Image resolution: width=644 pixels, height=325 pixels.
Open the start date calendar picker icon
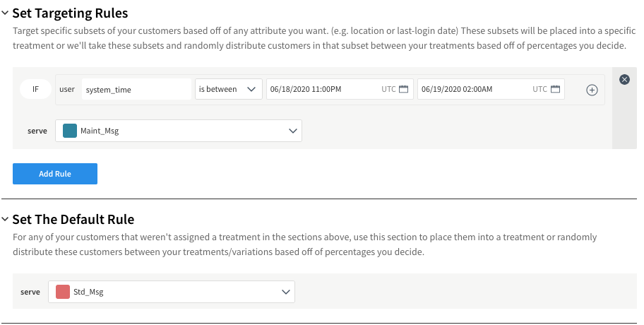[404, 90]
